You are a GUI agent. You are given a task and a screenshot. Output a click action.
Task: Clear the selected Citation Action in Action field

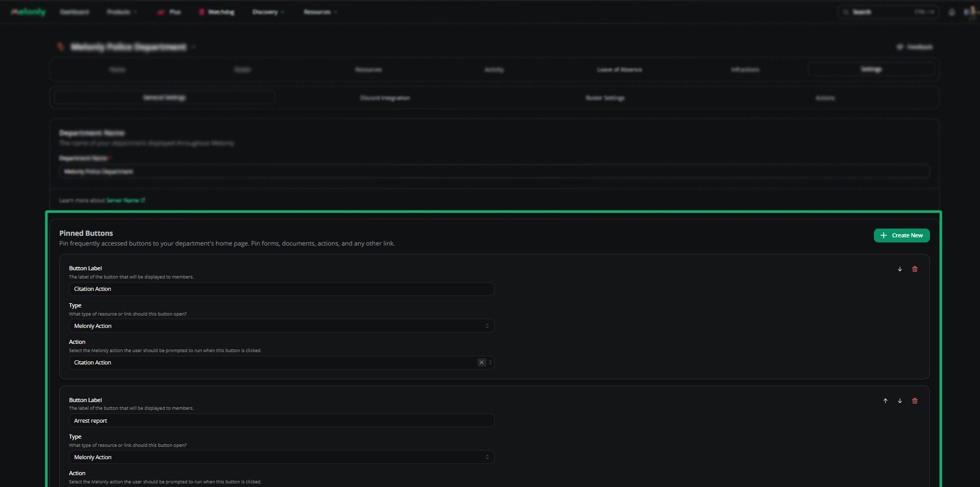[481, 362]
